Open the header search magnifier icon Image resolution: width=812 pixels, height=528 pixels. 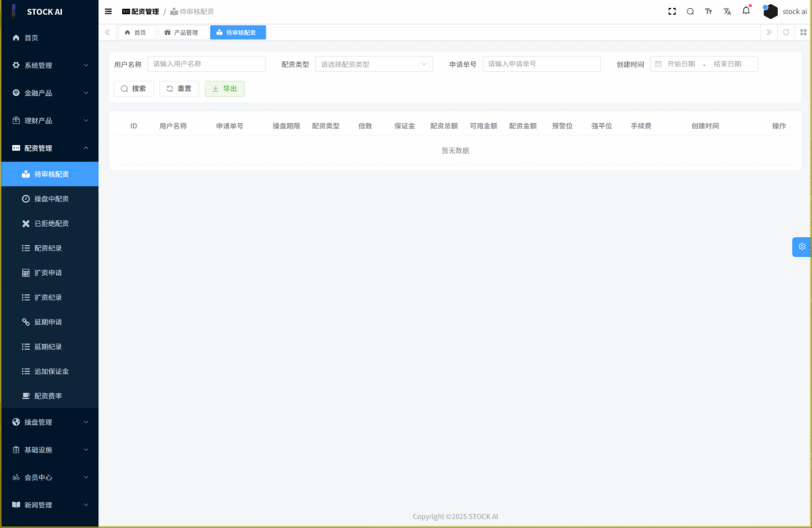pos(690,12)
